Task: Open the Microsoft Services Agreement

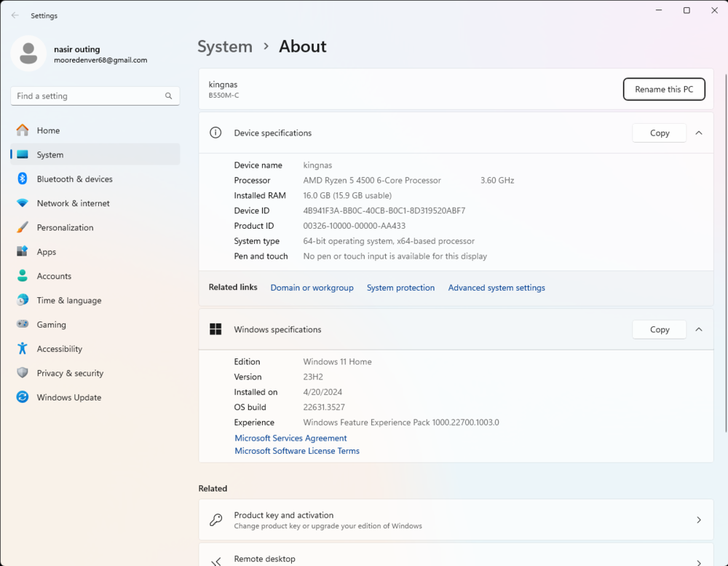Action: tap(290, 438)
